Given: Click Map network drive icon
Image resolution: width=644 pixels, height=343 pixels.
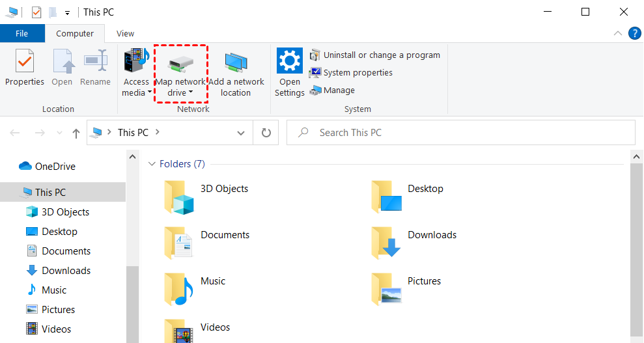Looking at the screenshot, I should pos(181,63).
